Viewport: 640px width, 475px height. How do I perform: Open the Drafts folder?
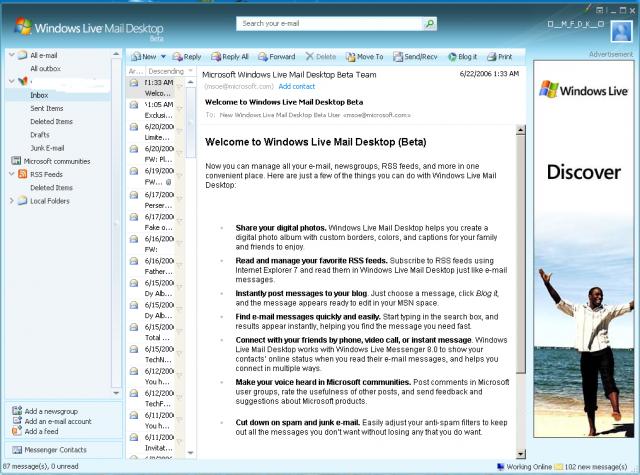(x=40, y=135)
